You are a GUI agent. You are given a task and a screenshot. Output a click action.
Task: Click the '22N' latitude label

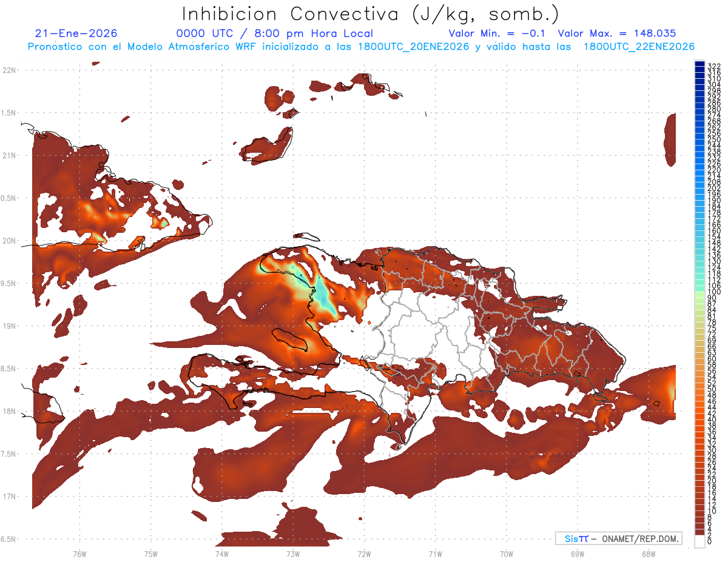coord(8,70)
